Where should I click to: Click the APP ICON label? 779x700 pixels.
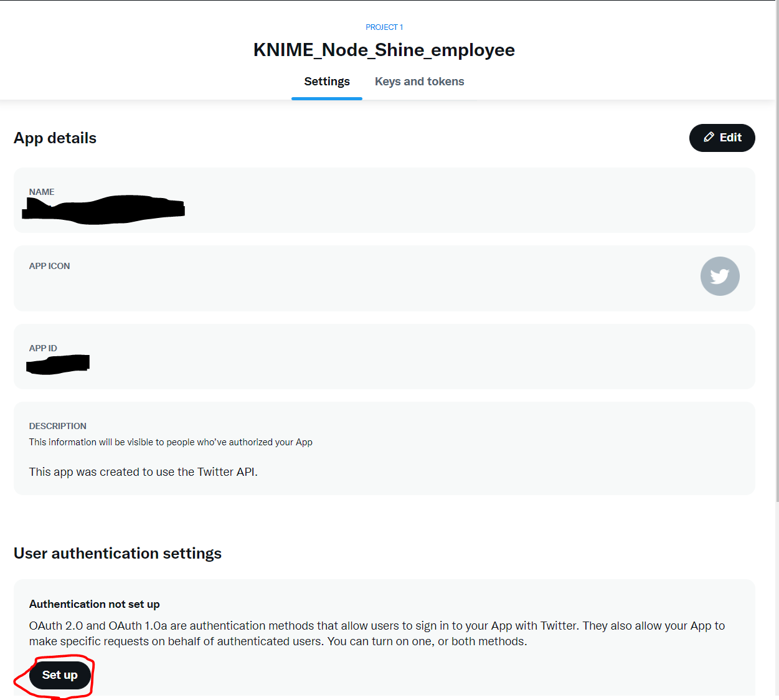click(x=50, y=266)
